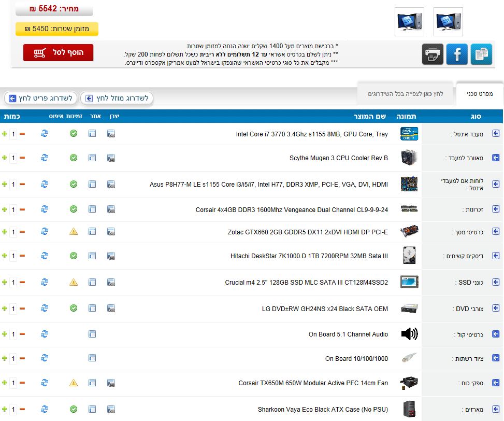Click the red 'הוסף לסל' add-to-cart button
504x421 pixels.
point(58,53)
